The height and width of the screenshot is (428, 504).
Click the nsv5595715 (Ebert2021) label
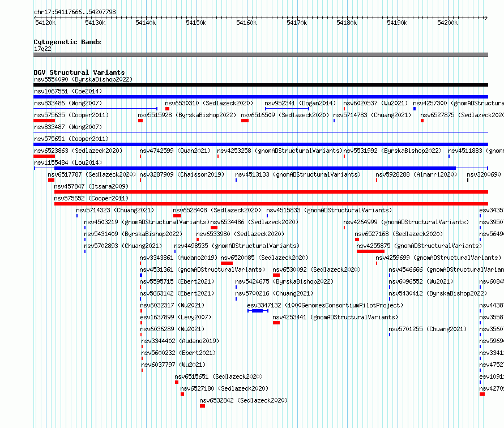point(177,281)
